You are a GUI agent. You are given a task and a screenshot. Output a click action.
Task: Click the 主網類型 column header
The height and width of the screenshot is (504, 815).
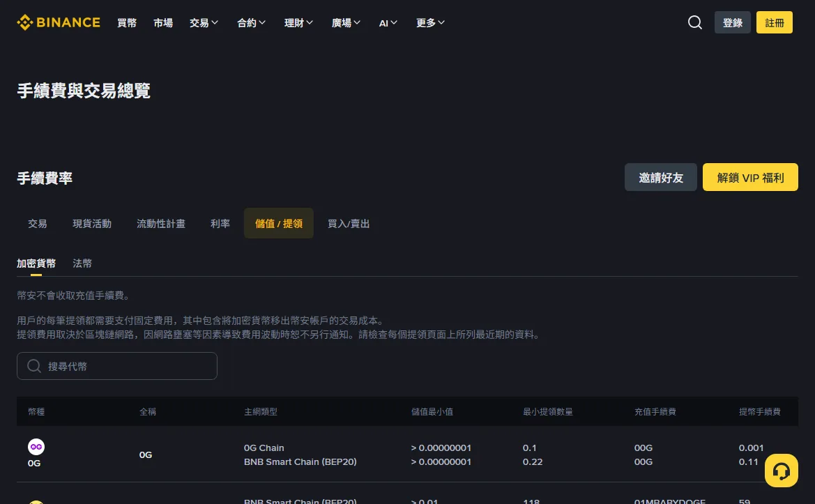[x=261, y=411]
